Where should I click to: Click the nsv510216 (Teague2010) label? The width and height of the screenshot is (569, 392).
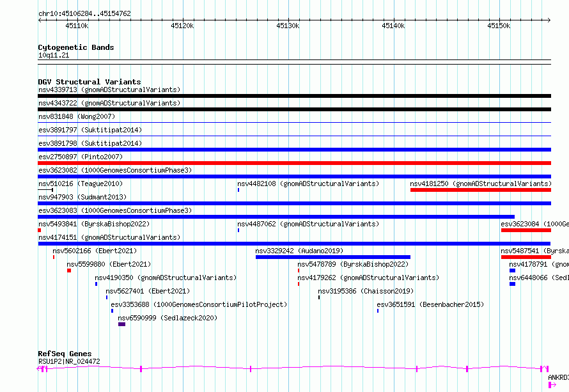[x=81, y=184]
